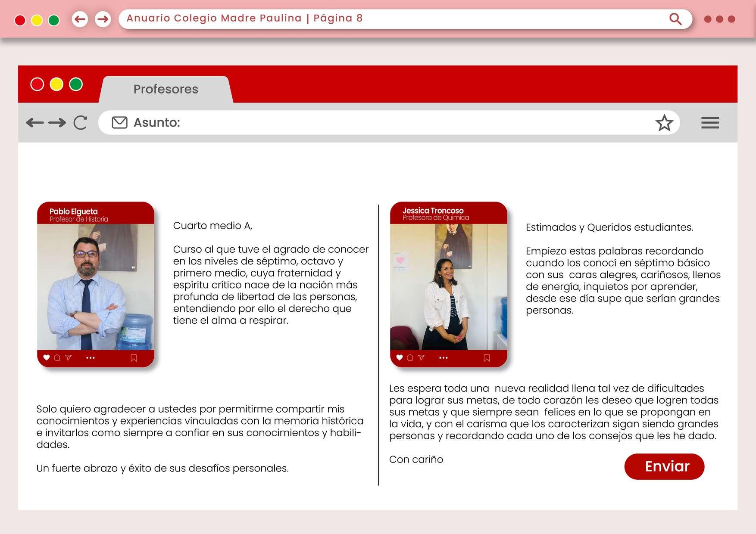
Task: Click the reload icon in the inner window
Action: (x=80, y=123)
